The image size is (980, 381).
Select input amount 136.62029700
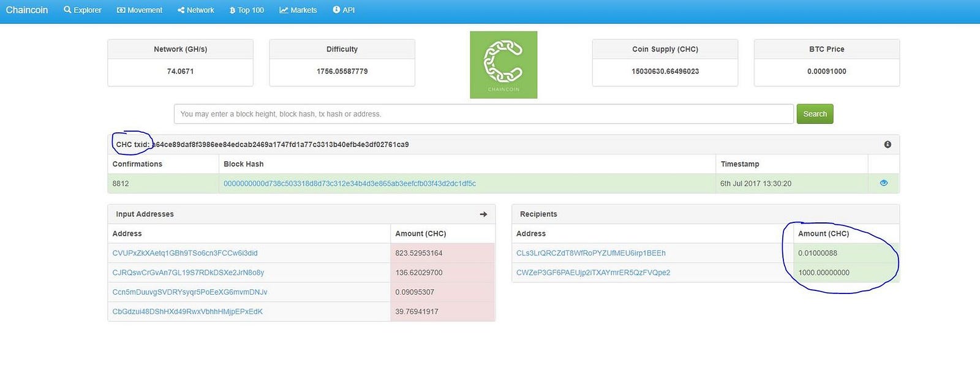(x=419, y=273)
